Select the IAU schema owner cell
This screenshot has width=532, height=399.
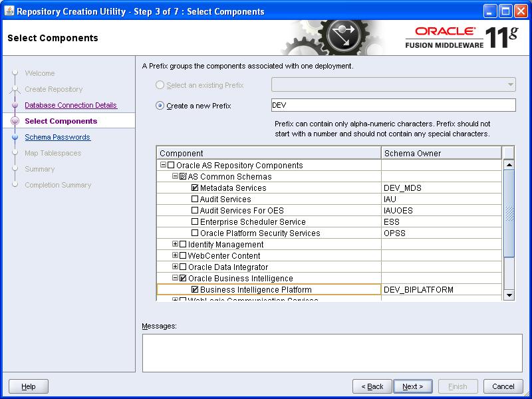pos(442,199)
